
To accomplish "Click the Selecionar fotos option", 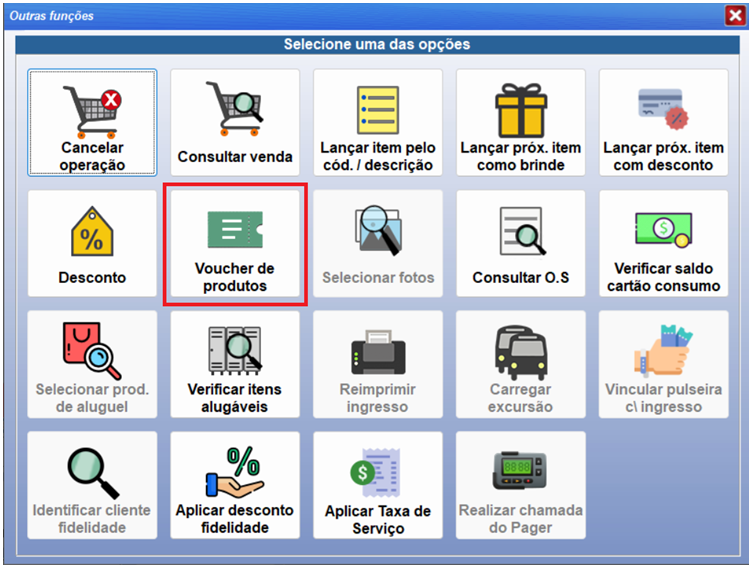I will (377, 243).
